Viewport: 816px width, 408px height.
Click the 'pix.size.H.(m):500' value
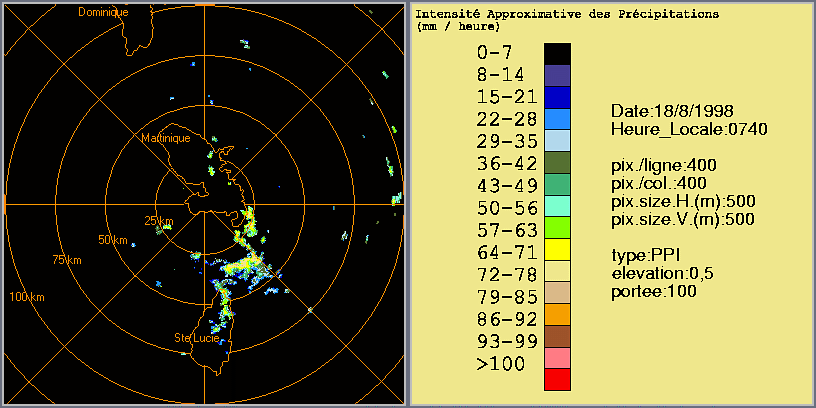coord(683,201)
